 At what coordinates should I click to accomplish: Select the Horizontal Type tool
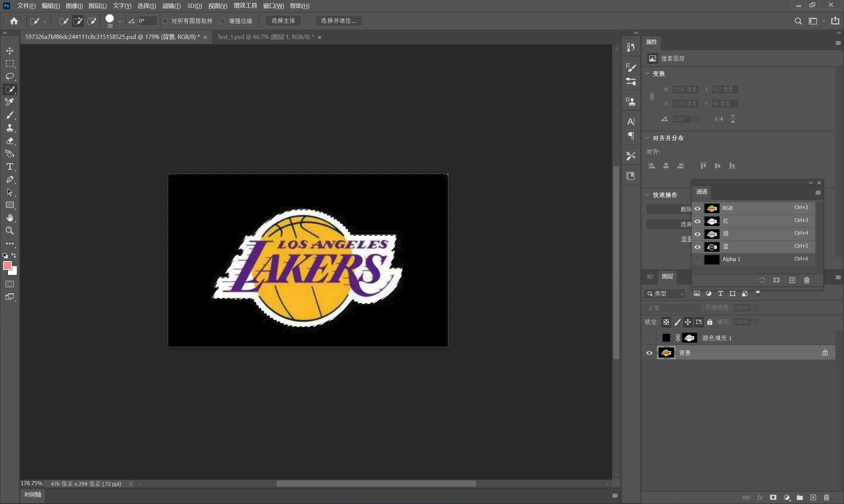[x=10, y=166]
